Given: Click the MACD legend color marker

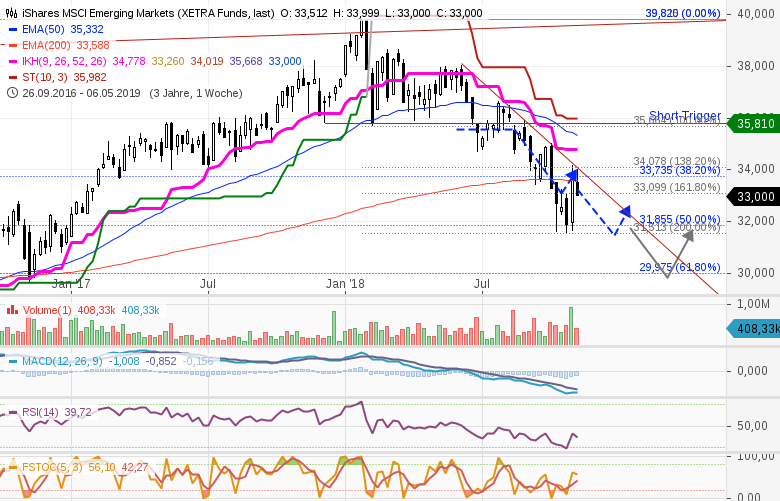Looking at the screenshot, I should coord(13,361).
